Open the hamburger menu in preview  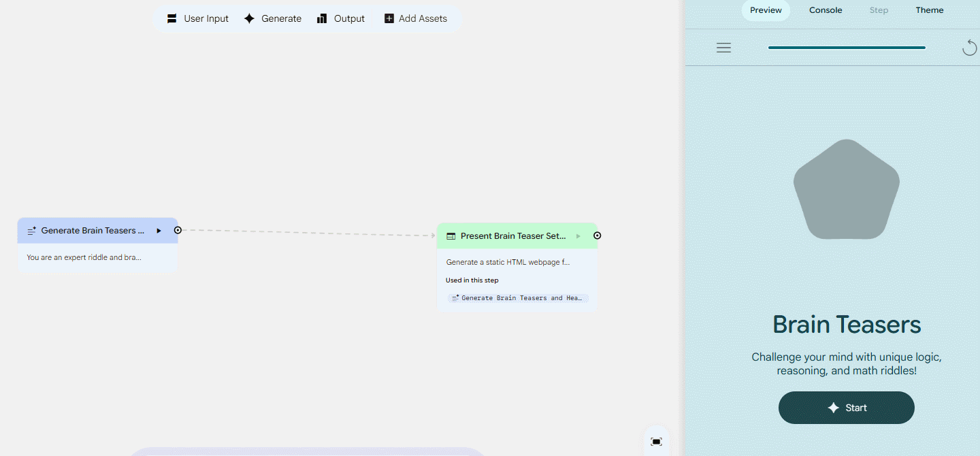tap(723, 48)
